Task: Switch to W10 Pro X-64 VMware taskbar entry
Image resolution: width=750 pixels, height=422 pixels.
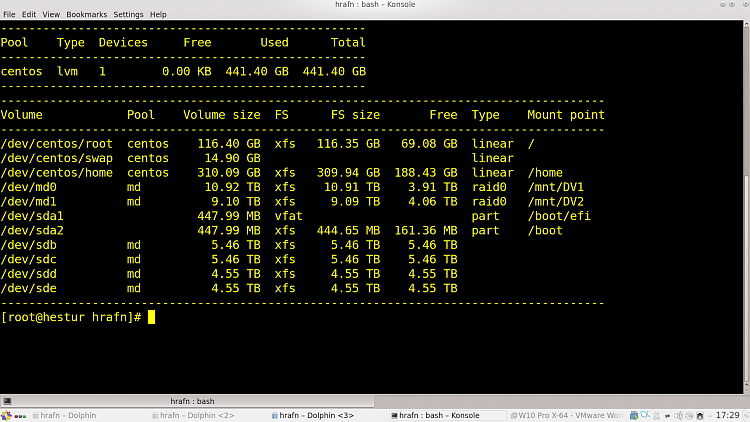Action: tap(566, 415)
